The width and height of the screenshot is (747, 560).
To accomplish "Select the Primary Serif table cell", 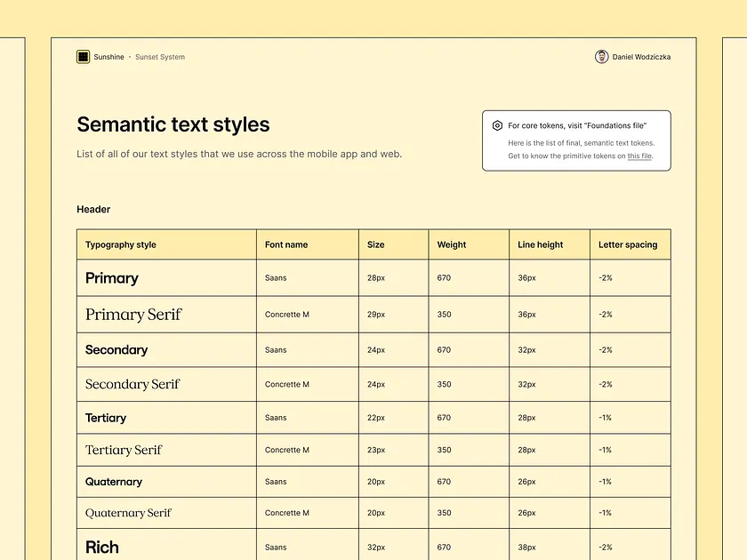I will click(x=133, y=314).
